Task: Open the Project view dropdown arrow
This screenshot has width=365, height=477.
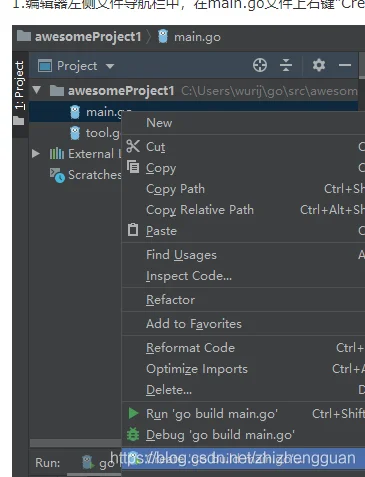Action: (110, 66)
